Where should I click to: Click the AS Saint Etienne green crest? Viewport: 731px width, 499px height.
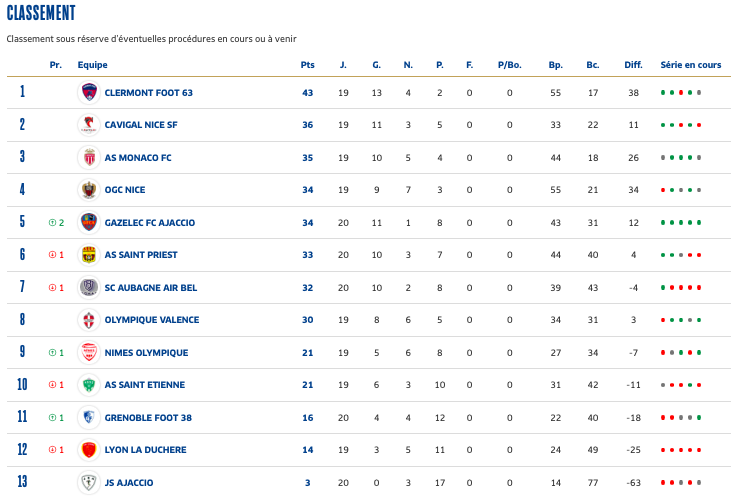click(88, 385)
